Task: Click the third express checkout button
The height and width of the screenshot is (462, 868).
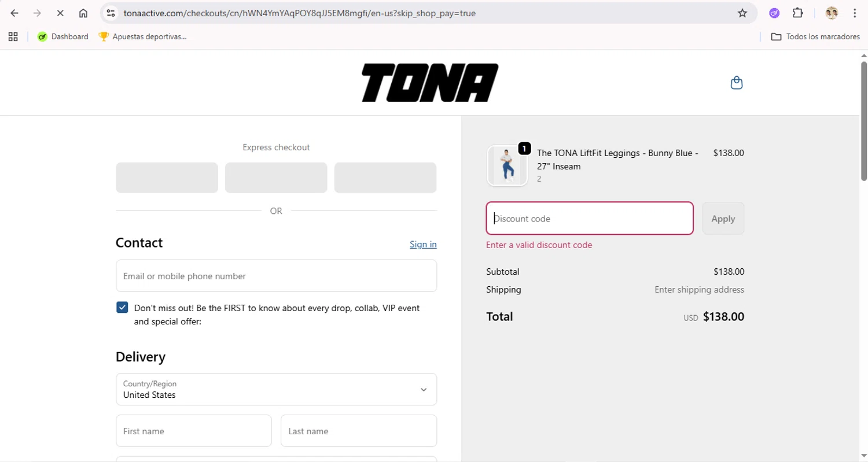Action: click(385, 178)
